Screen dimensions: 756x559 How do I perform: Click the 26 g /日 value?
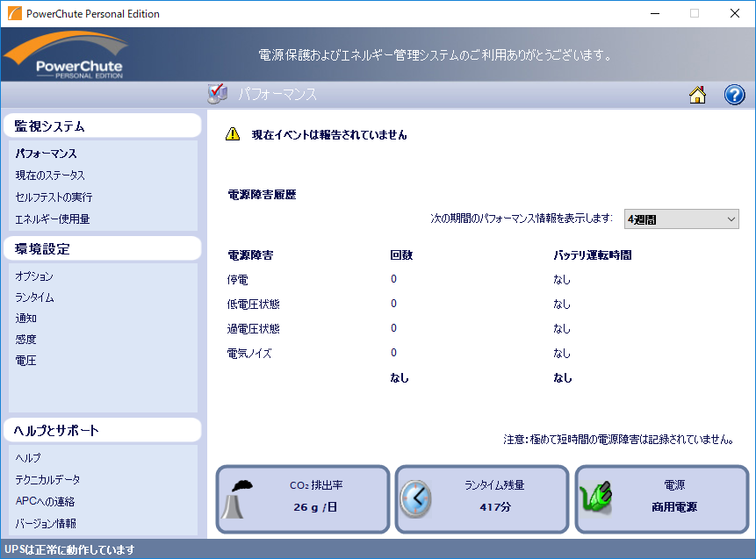(x=315, y=507)
